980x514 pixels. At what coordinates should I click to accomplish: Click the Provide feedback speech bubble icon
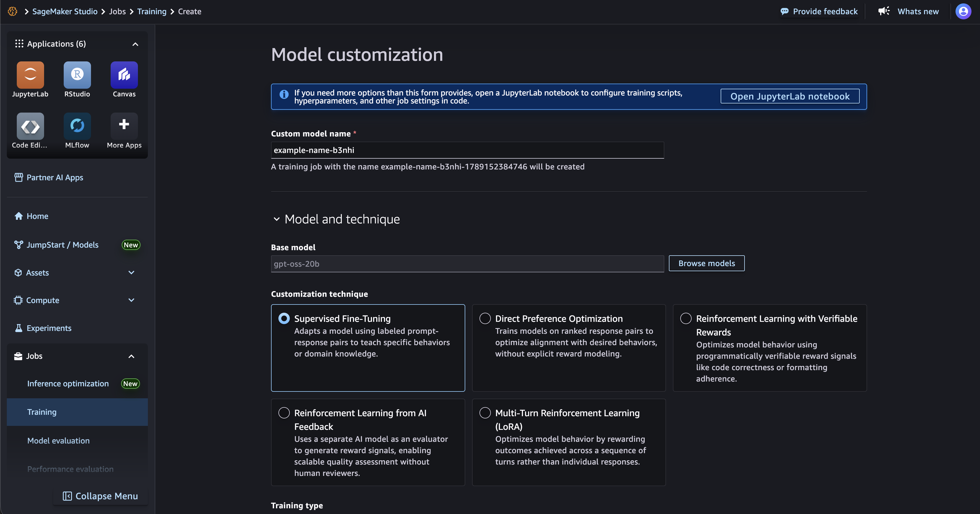coord(784,11)
